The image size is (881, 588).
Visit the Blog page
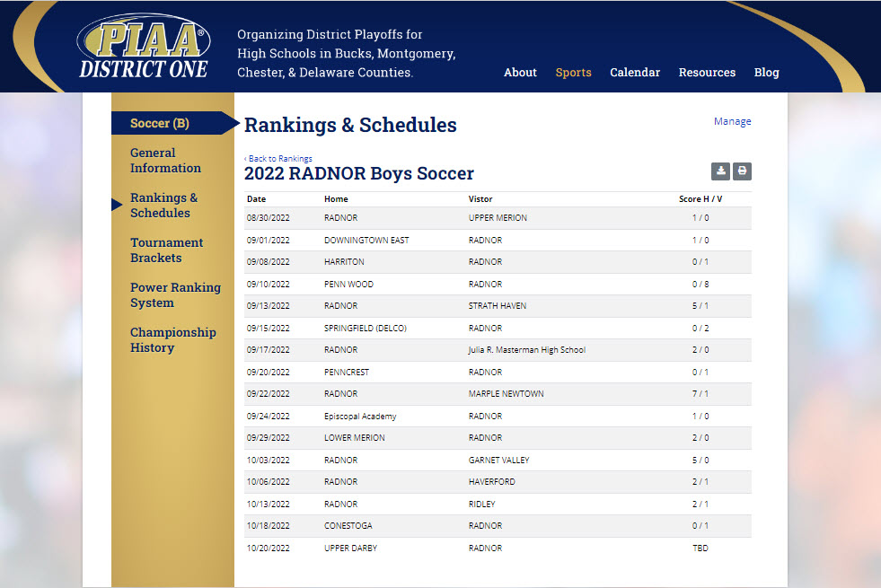pyautogui.click(x=766, y=73)
